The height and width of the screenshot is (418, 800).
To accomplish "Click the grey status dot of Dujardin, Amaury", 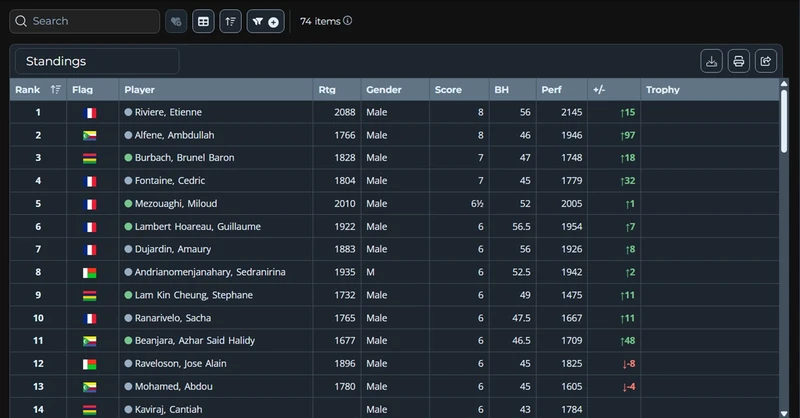I will 129,249.
